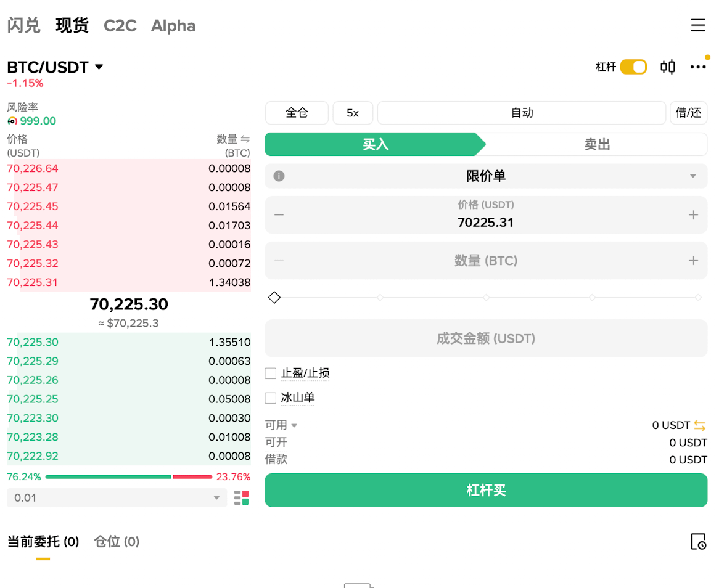Enable the 止盈/止损 checkbox
This screenshot has height=588, width=719.
pyautogui.click(x=269, y=373)
